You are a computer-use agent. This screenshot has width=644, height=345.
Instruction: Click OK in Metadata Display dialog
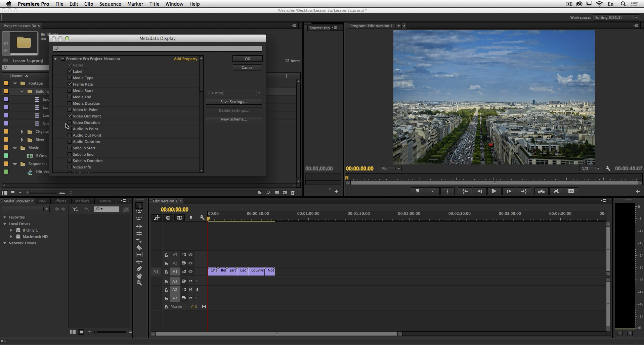(248, 59)
